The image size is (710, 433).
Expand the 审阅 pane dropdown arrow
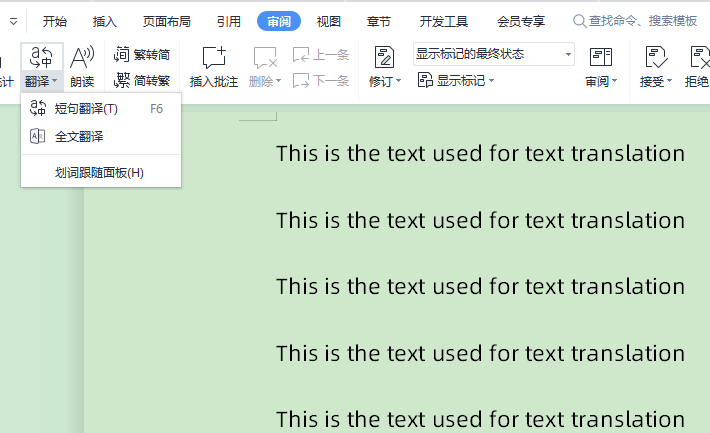[x=615, y=81]
